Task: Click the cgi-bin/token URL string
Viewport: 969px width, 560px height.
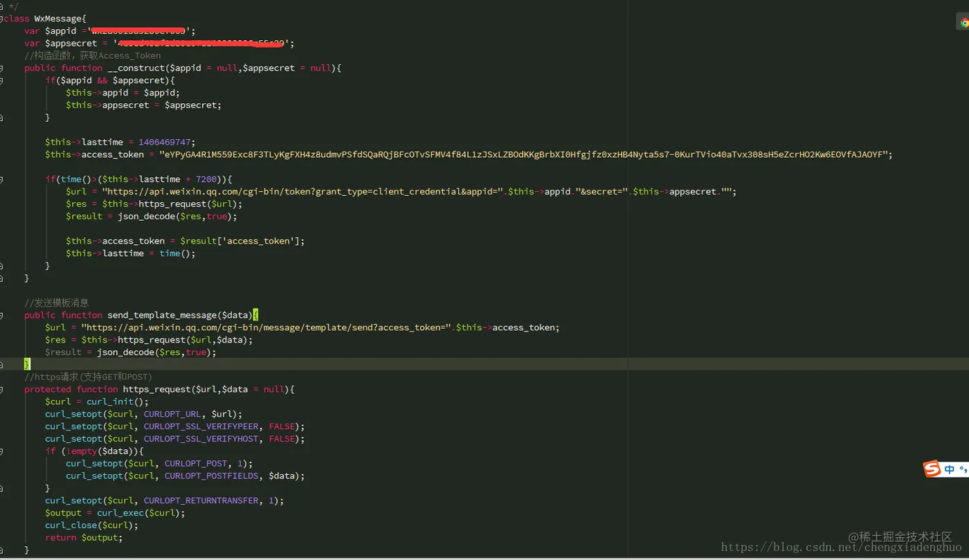Action: tap(302, 192)
